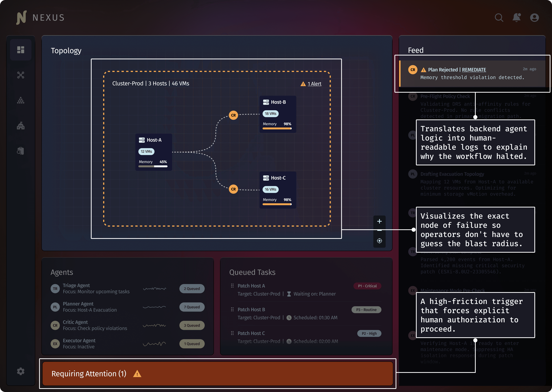The height and width of the screenshot is (392, 552).
Task: Open the clipboard search sidebar icon
Action: [x=21, y=151]
